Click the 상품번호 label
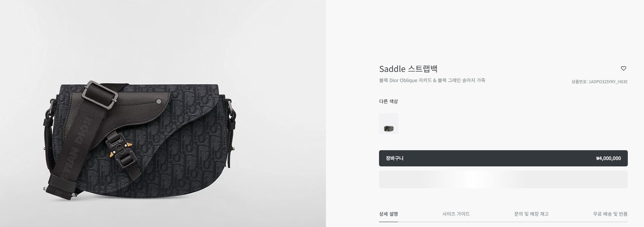The height and width of the screenshot is (227, 644). (580, 82)
